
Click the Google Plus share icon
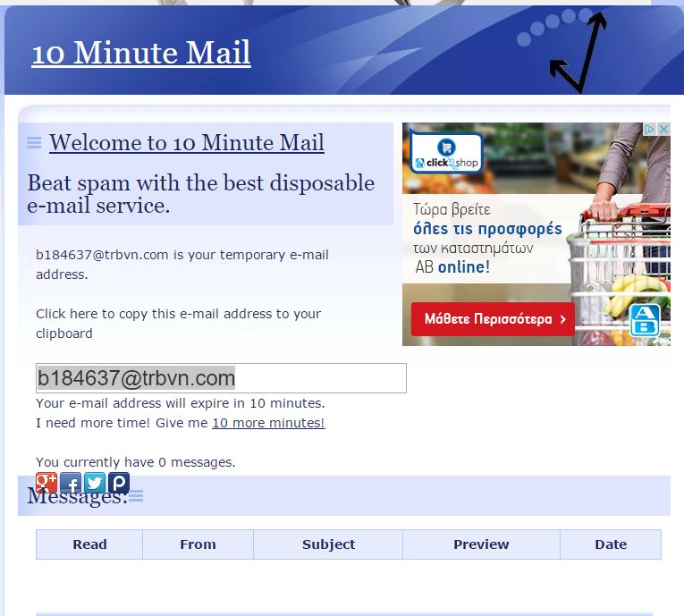click(x=46, y=483)
